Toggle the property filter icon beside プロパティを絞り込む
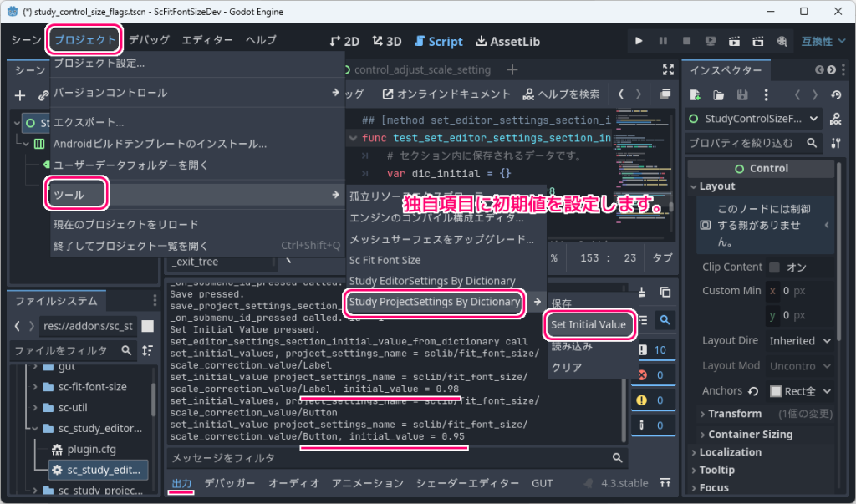 pyautogui.click(x=836, y=143)
